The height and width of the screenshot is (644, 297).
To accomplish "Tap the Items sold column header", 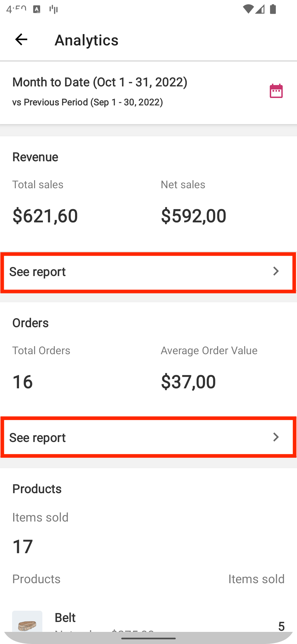I will pyautogui.click(x=257, y=579).
